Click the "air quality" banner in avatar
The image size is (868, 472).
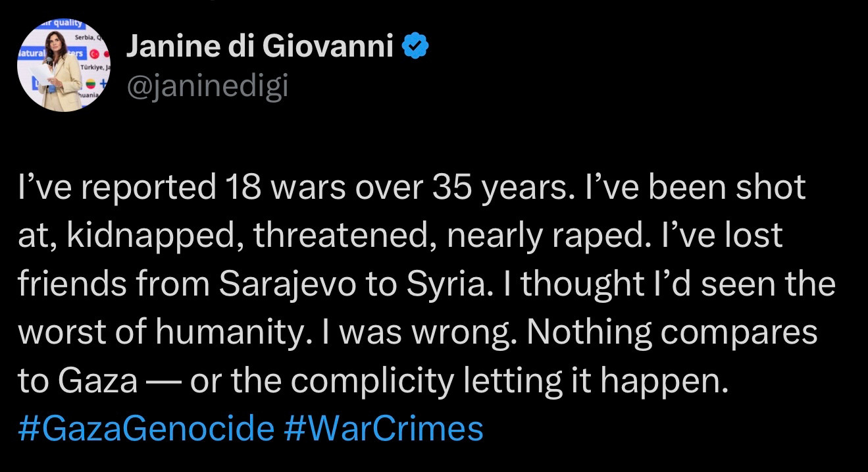click(x=61, y=24)
